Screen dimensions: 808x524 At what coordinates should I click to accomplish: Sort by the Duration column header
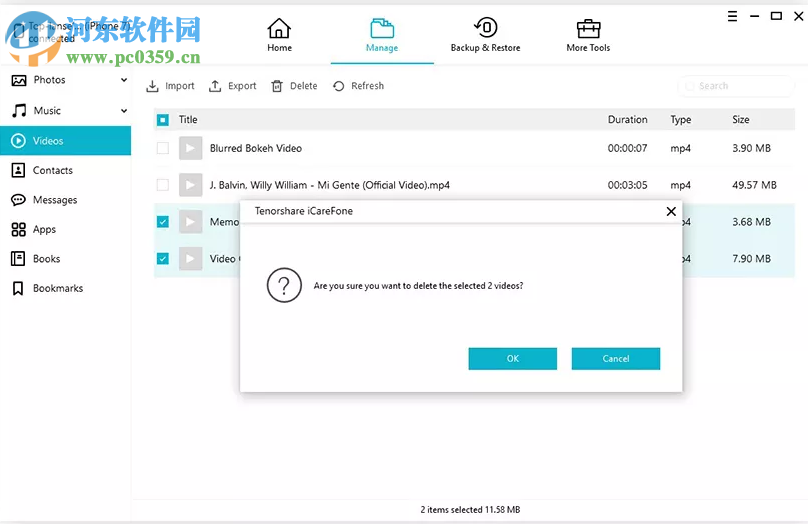click(627, 120)
